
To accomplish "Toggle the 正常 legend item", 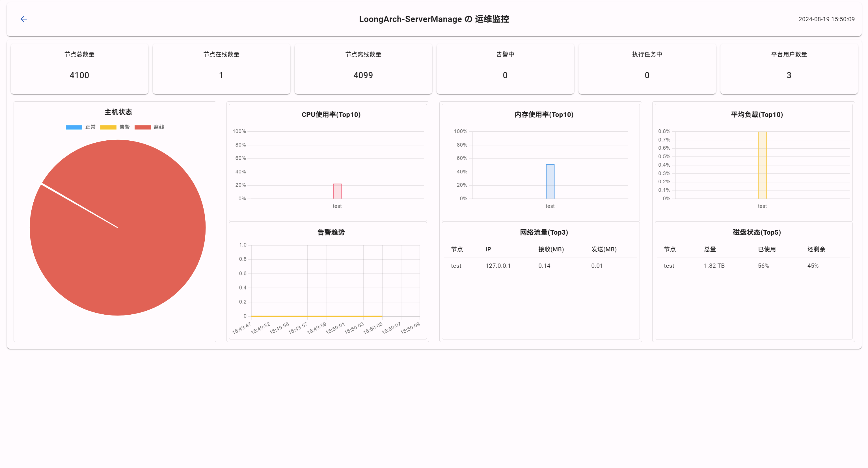I will pos(90,127).
